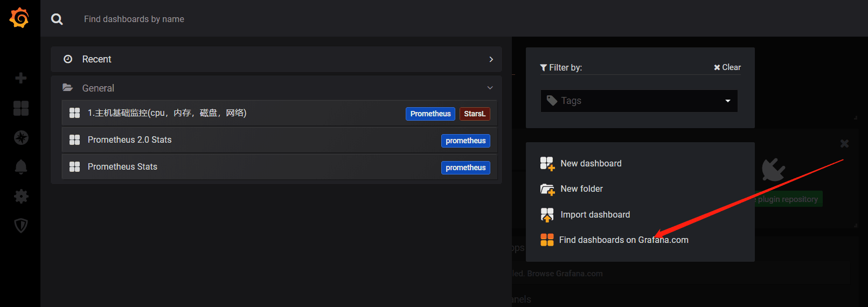Image resolution: width=868 pixels, height=307 pixels.
Task: Click the plug icon in plugin panel
Action: 774,169
